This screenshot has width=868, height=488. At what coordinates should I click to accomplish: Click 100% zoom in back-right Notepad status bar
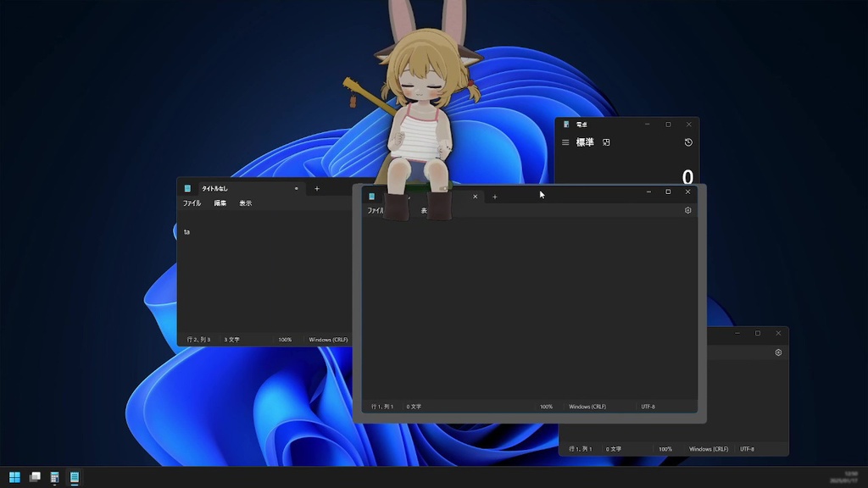click(665, 449)
